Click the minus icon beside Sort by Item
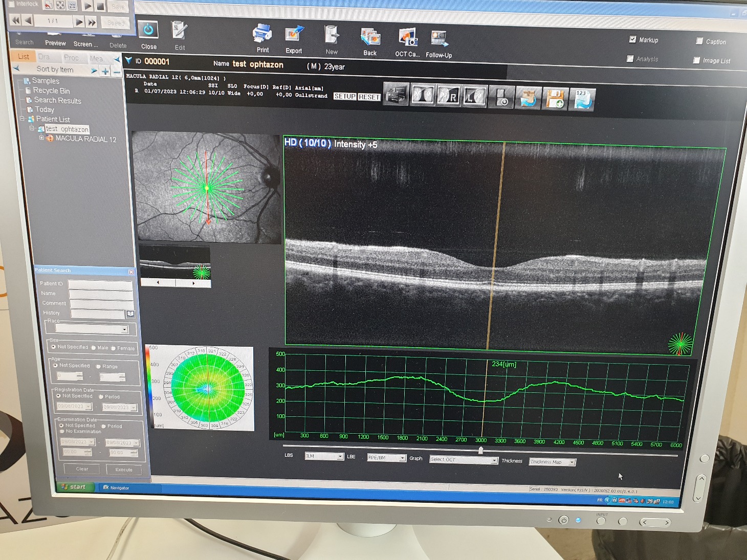This screenshot has width=747, height=560. click(x=117, y=72)
